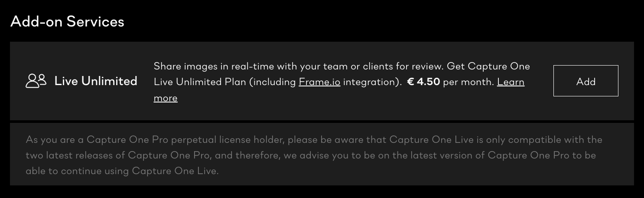Add the Live Unlimited plan
Image resolution: width=644 pixels, height=198 pixels.
click(585, 81)
